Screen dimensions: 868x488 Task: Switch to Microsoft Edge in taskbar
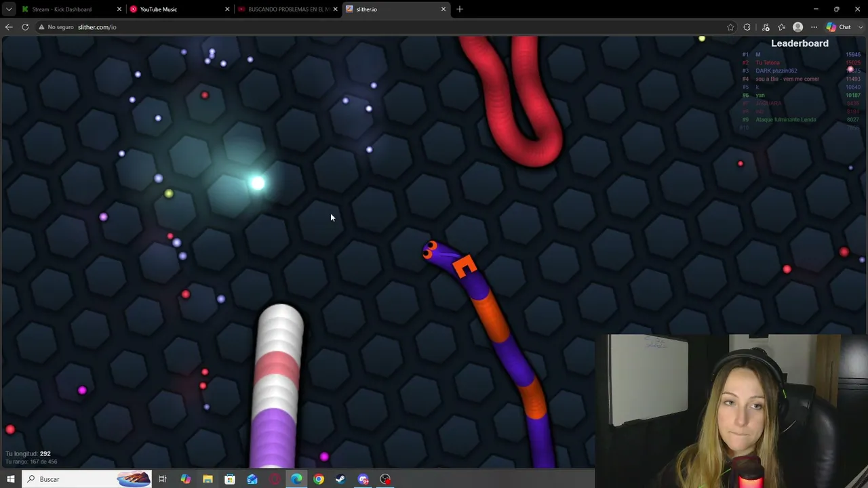[296, 479]
